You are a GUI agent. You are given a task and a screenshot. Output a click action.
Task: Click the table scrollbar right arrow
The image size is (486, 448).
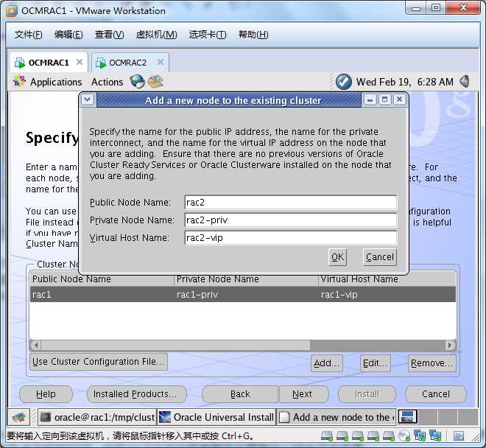[450, 345]
